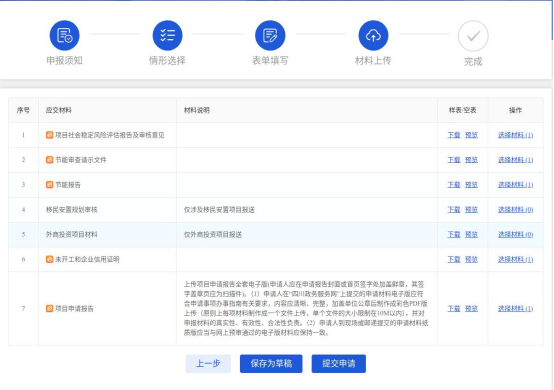554x390 pixels.
Task: Download sample for 节能报告
Action: (454, 184)
